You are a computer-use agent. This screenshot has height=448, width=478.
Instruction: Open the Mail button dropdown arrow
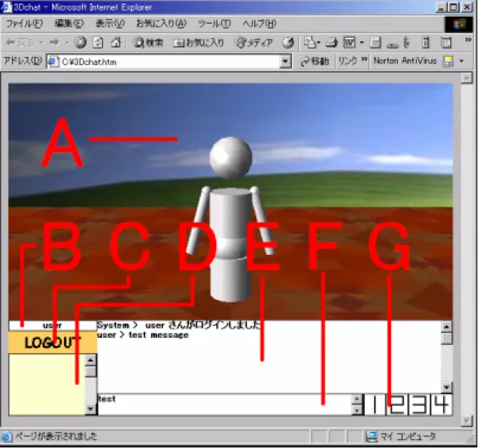pos(318,43)
